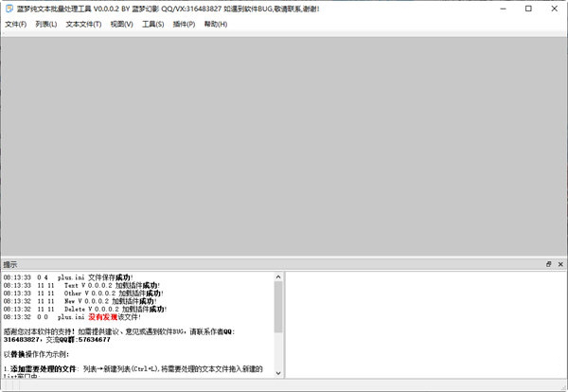Open the 帮助(H) menu
Image resolution: width=568 pixels, height=392 pixels.
(x=216, y=25)
